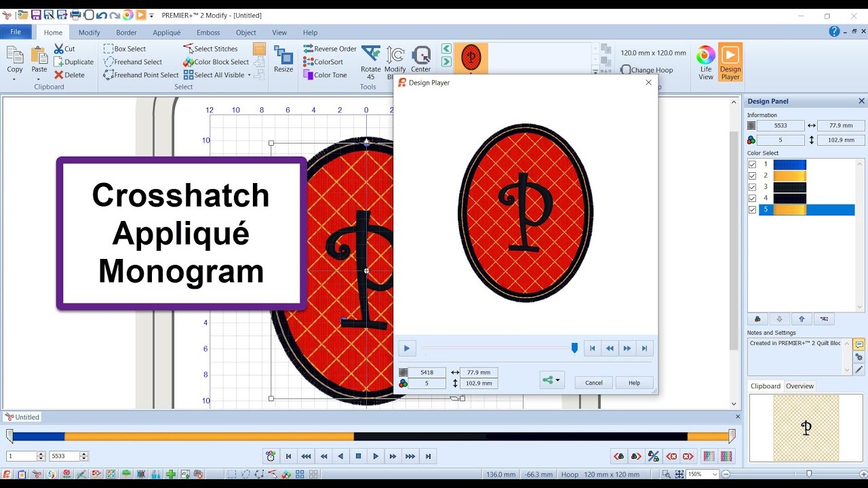Click the Delete icon
This screenshot has width=868, height=488.
pyautogui.click(x=69, y=75)
